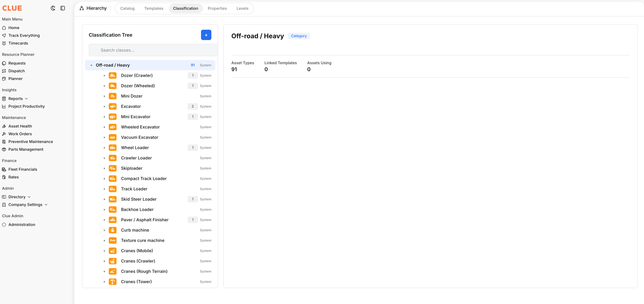Click the Cranes (Mobile) icon
The width and height of the screenshot is (644, 304).
pos(113,250)
